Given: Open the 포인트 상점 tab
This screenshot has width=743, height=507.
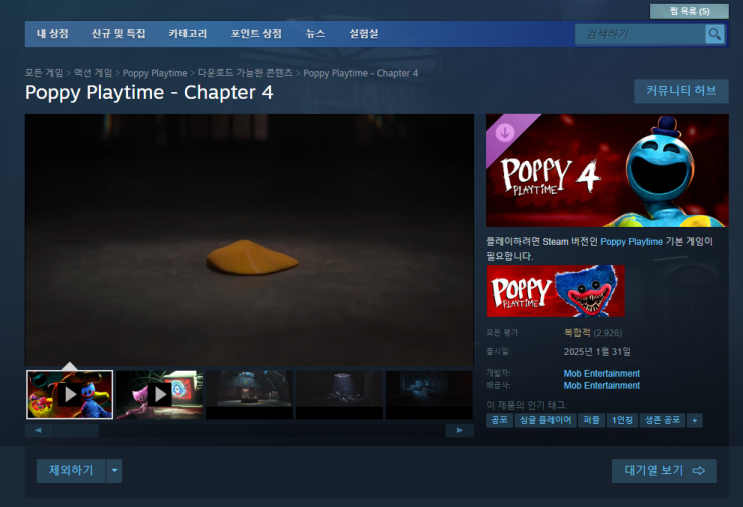Looking at the screenshot, I should coord(256,34).
